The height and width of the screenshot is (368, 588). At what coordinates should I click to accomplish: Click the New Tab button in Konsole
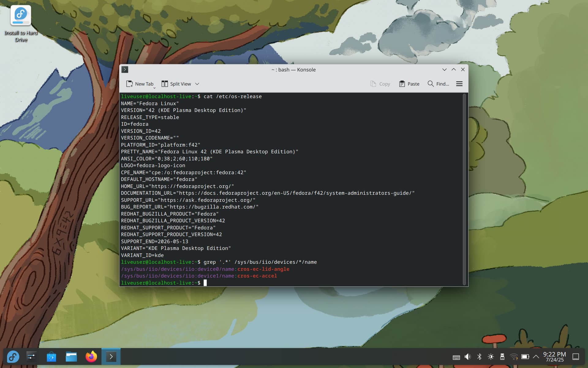[x=140, y=84]
